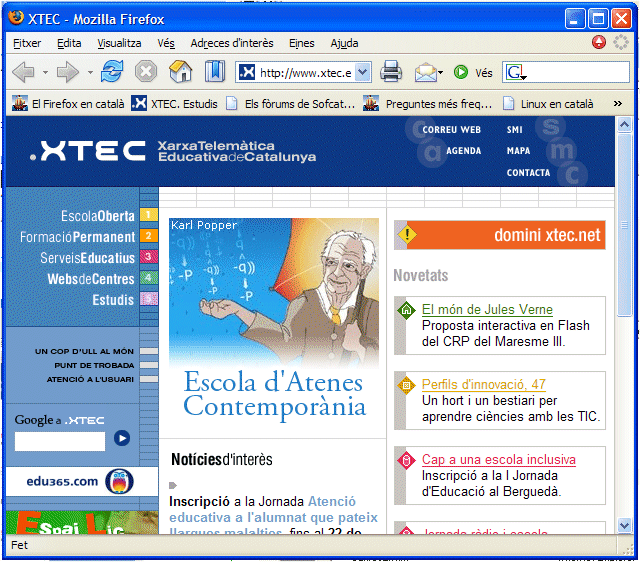The image size is (640, 562).
Task: Click SMI in the header
Action: 514,129
